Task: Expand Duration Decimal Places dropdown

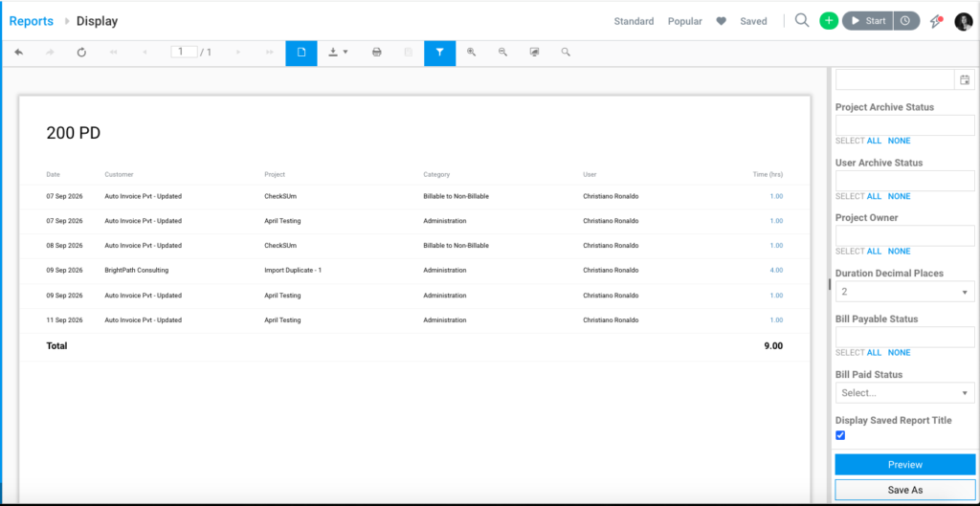Action: coord(905,292)
